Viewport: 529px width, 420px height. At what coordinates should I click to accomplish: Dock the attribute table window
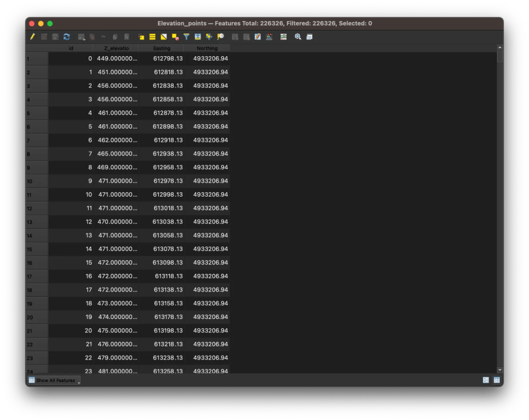tap(309, 37)
